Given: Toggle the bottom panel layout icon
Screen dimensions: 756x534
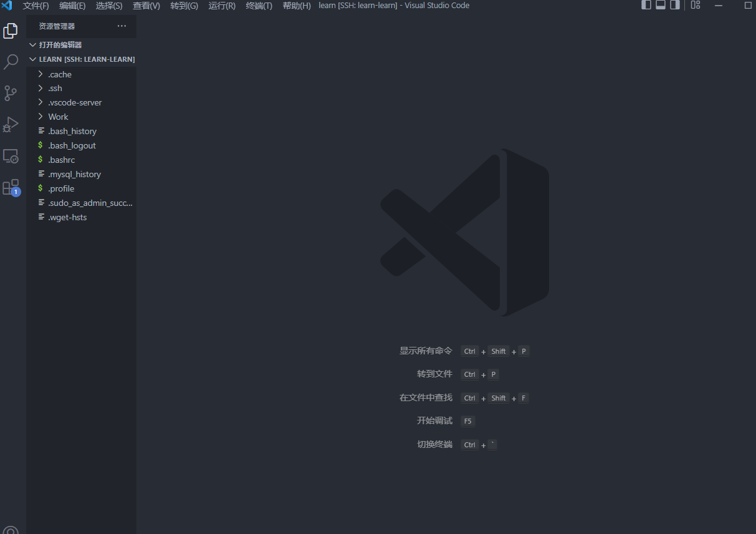Looking at the screenshot, I should coord(661,5).
